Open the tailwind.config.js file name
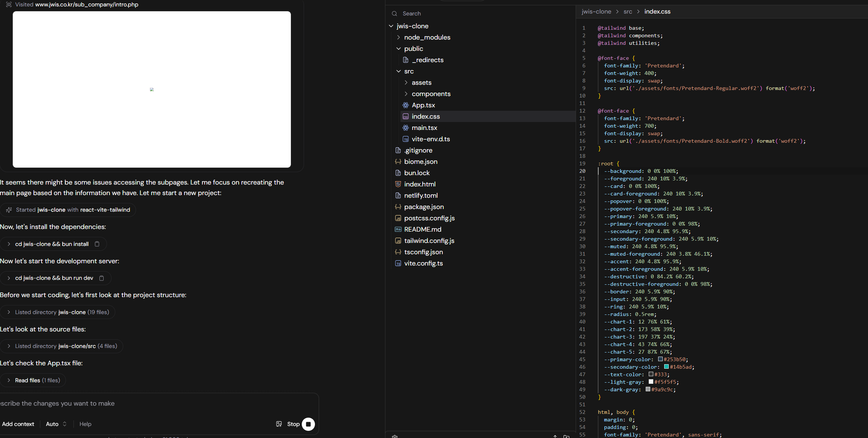 pyautogui.click(x=429, y=241)
